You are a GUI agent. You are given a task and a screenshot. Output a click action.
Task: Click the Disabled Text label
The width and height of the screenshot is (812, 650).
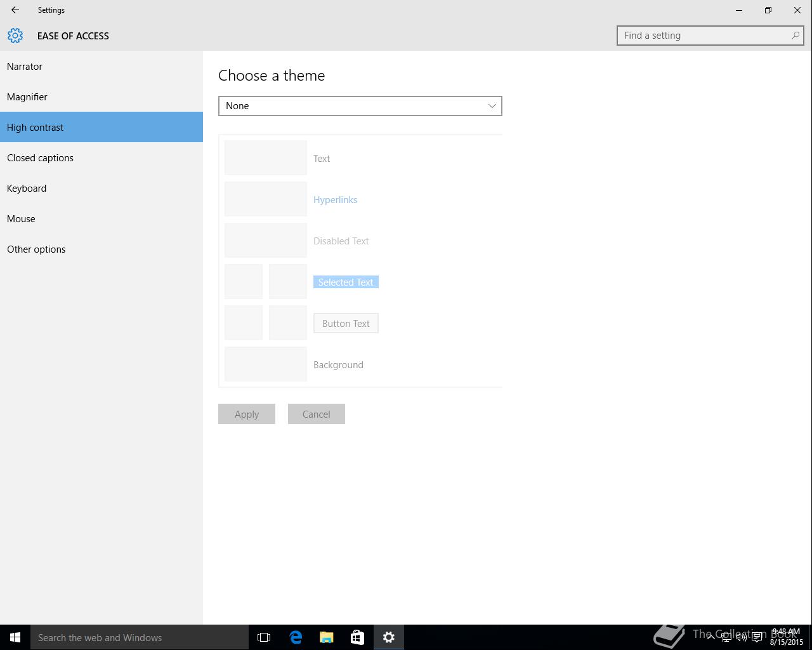pyautogui.click(x=341, y=241)
